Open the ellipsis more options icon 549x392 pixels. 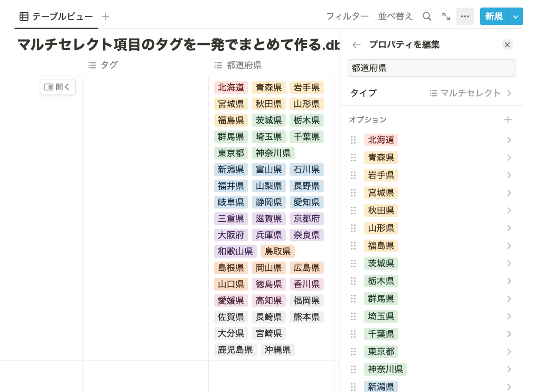pyautogui.click(x=465, y=16)
